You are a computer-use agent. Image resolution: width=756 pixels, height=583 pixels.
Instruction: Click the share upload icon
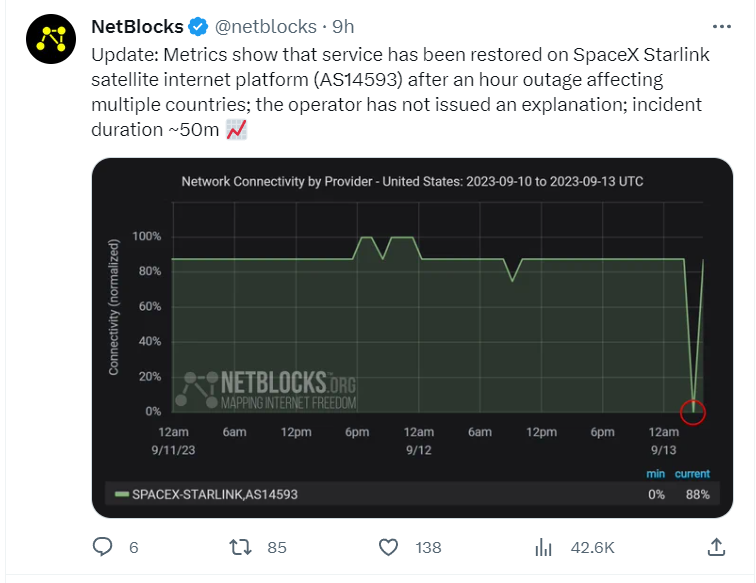click(716, 547)
